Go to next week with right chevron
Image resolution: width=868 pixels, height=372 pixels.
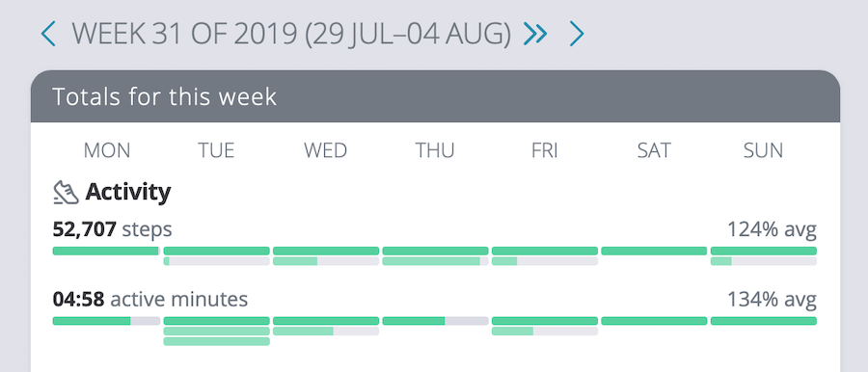click(x=577, y=35)
